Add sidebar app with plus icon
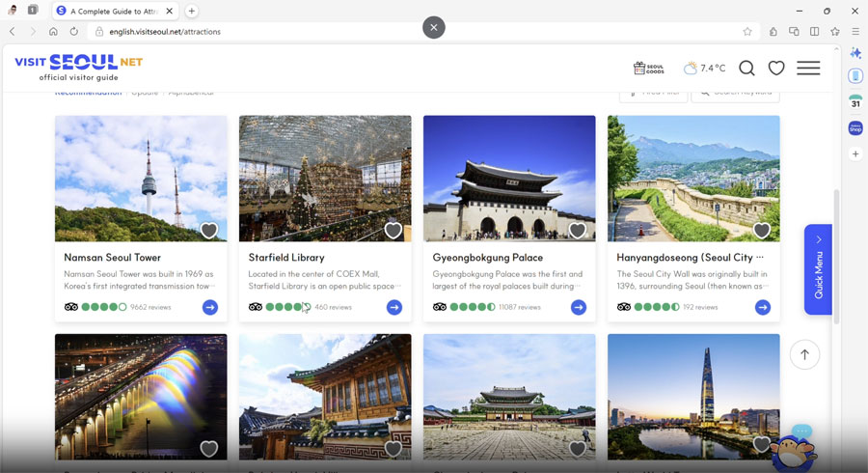 pyautogui.click(x=855, y=153)
